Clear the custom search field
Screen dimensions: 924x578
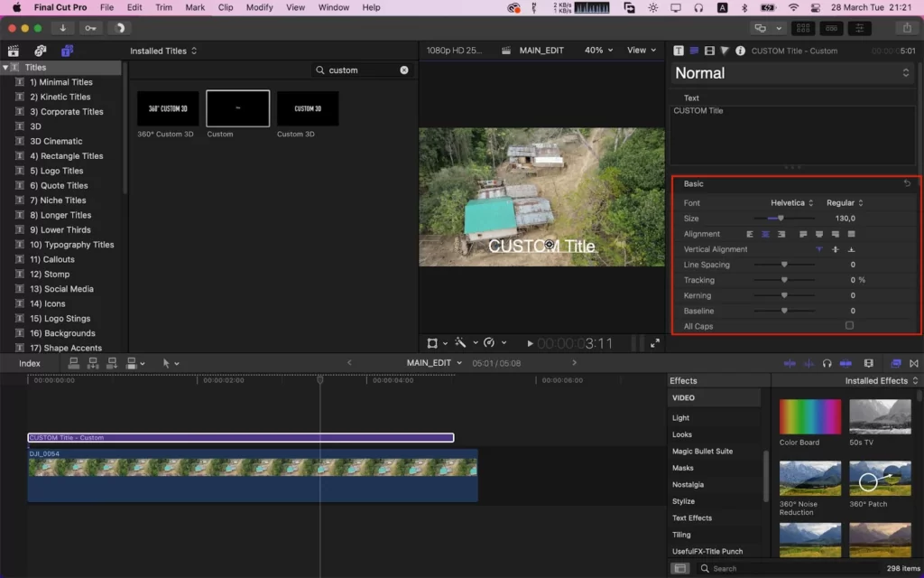[x=403, y=70]
